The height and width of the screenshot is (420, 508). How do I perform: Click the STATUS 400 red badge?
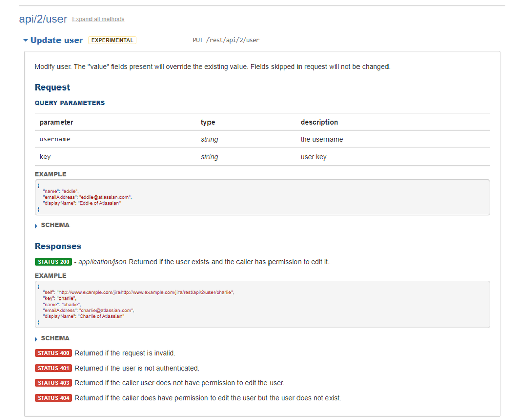[53, 353]
